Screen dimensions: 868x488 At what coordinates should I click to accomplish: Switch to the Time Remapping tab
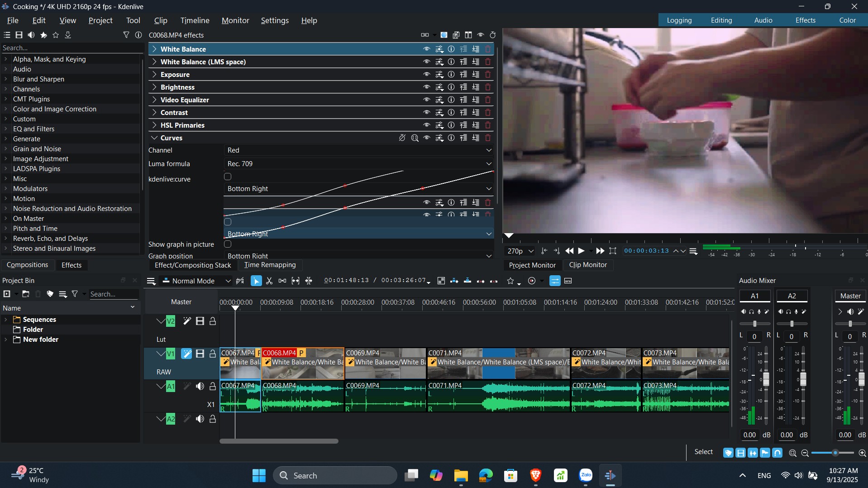click(x=270, y=265)
